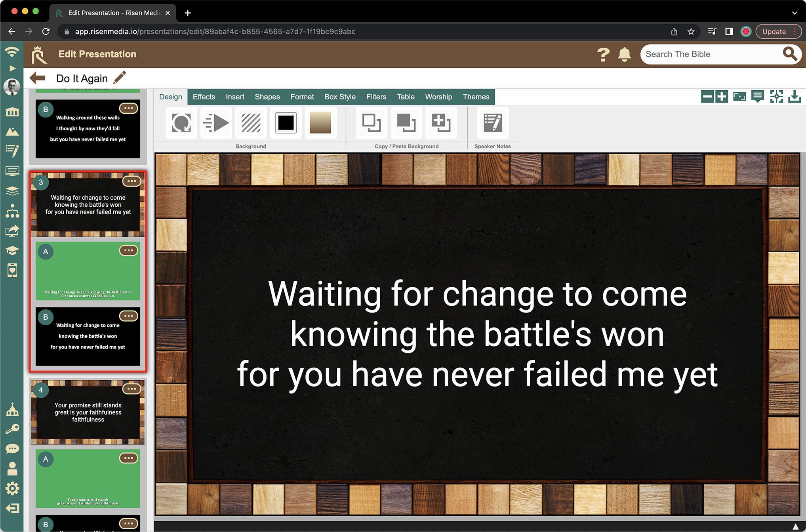Open the organization hierarchy icon in sidebar
Viewport: 806px width, 532px height.
click(x=12, y=211)
